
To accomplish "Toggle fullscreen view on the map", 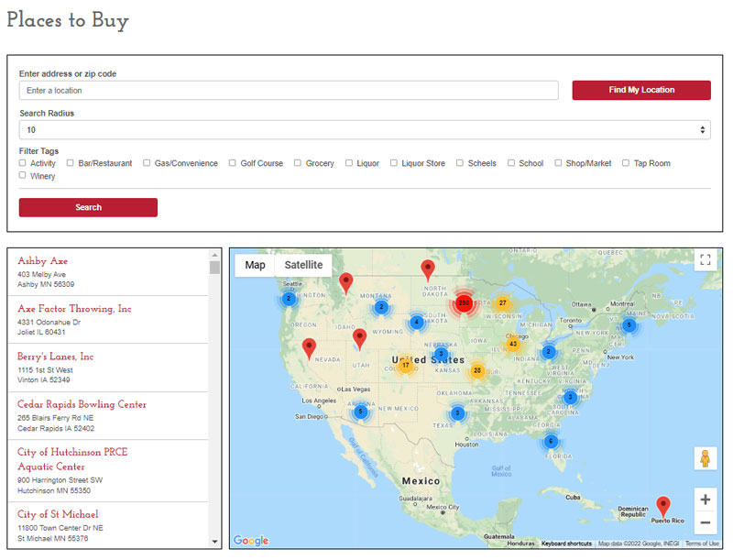I will click(705, 259).
